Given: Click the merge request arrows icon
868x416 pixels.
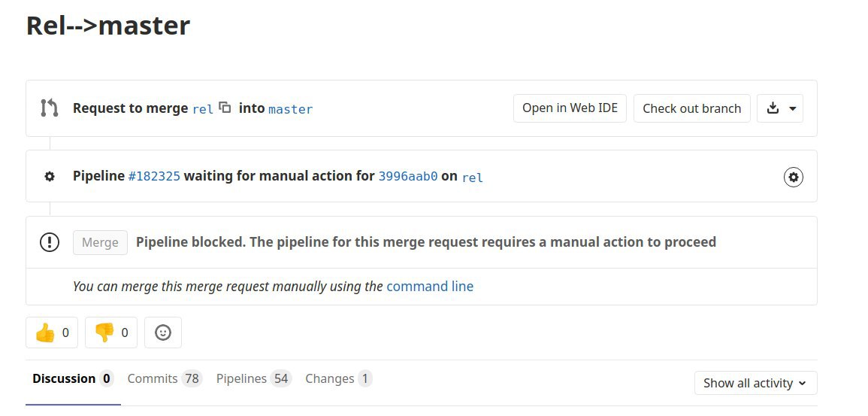Looking at the screenshot, I should coord(50,108).
